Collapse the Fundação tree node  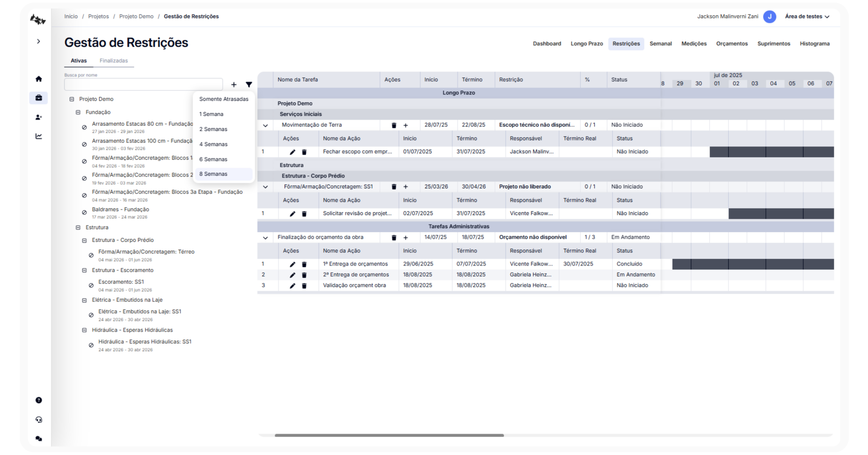tap(78, 112)
